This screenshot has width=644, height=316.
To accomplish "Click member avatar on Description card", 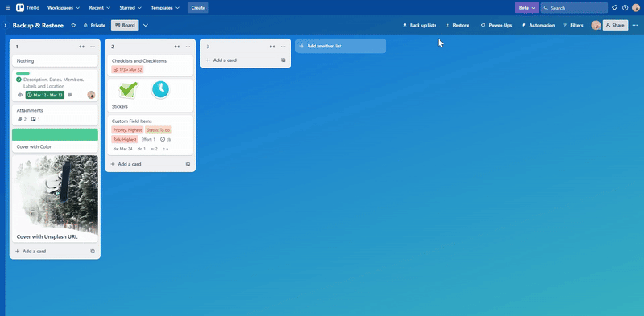I will pyautogui.click(x=91, y=95).
